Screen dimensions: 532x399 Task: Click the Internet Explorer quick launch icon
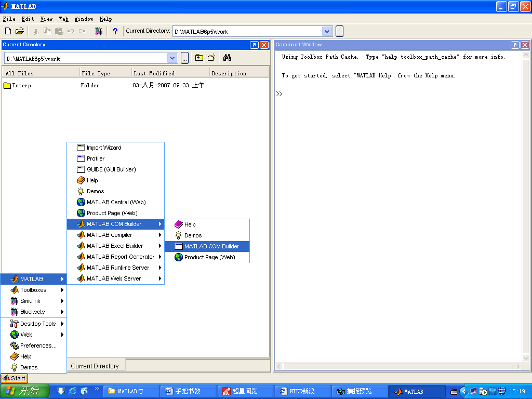pos(73,391)
